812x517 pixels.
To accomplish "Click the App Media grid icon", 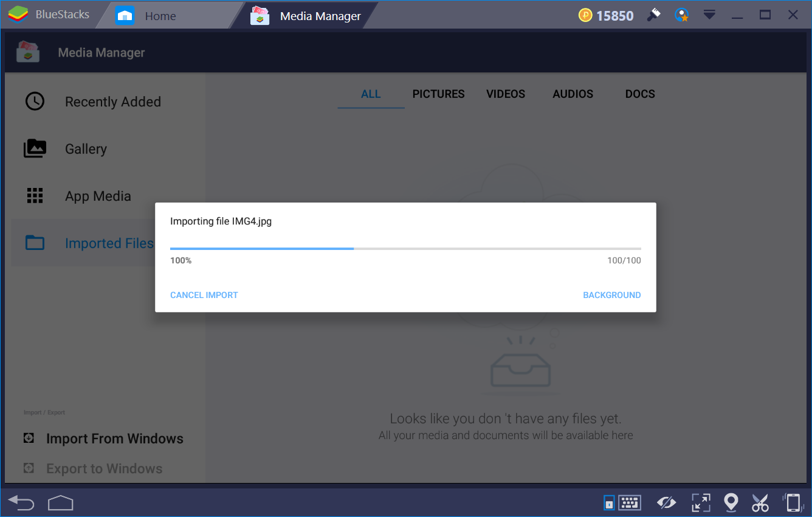I will [35, 195].
